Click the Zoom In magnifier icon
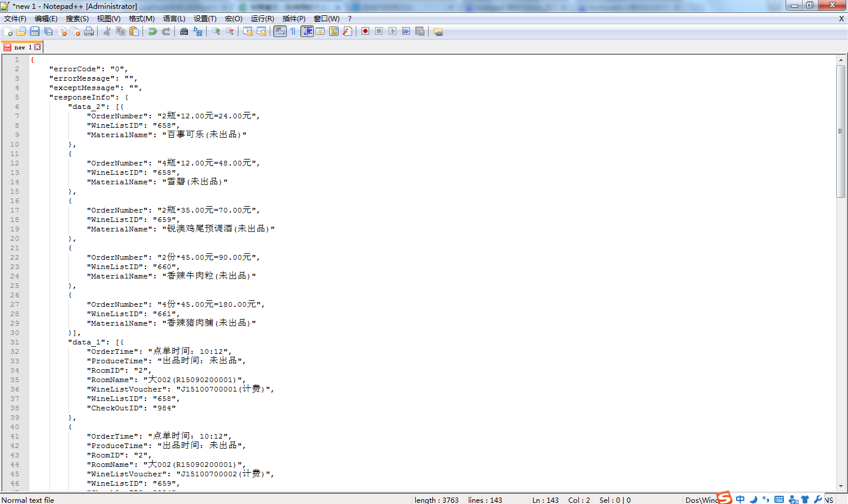This screenshot has width=848, height=504. [216, 31]
